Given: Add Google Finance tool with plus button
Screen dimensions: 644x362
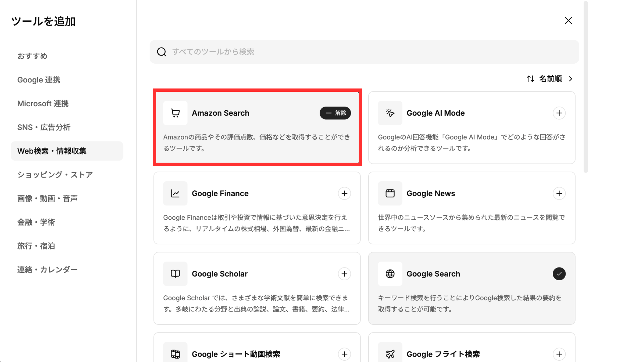Looking at the screenshot, I should [344, 193].
